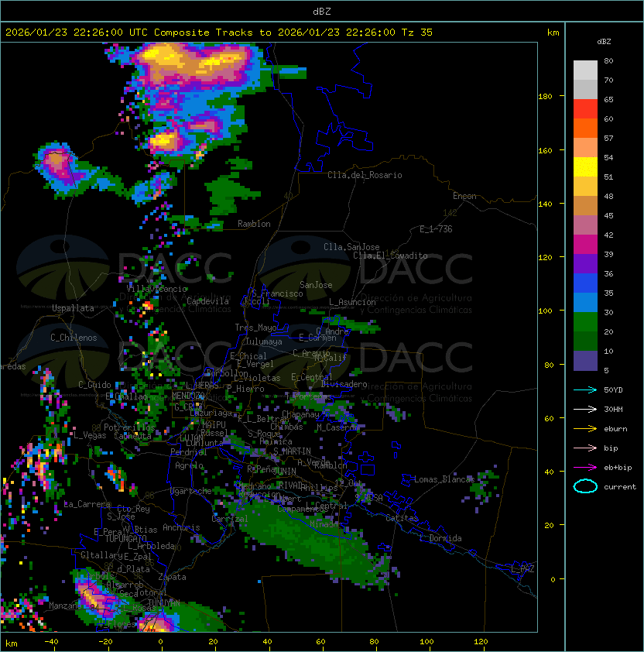
Task: Click the 'Tres_Mayo' place label
Action: [255, 328]
